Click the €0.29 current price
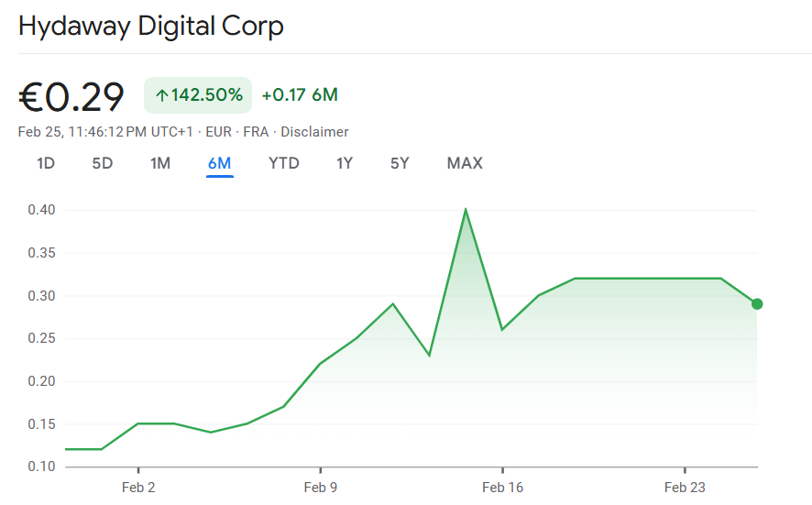The image size is (812, 505). point(71,96)
